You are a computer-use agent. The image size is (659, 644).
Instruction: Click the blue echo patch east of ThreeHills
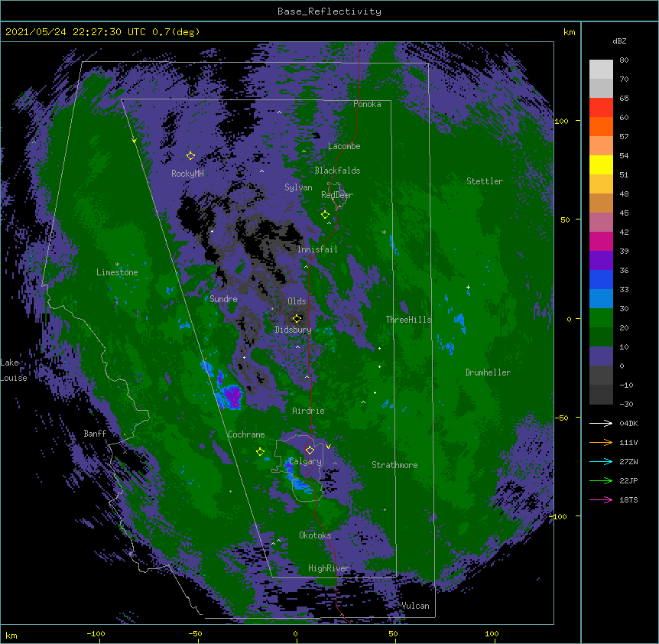click(459, 321)
